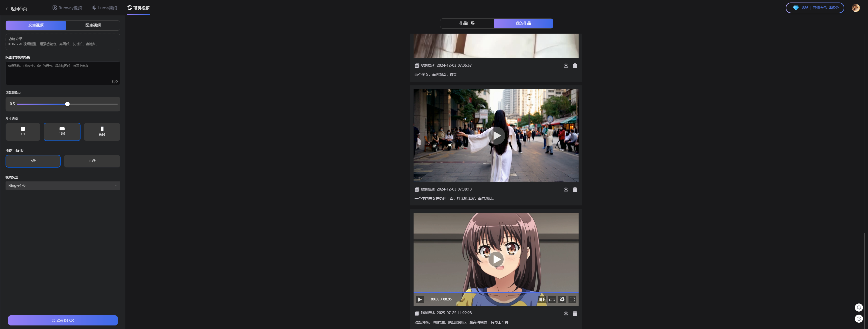
Task: Set video duration to 10秒
Action: pyautogui.click(x=92, y=161)
